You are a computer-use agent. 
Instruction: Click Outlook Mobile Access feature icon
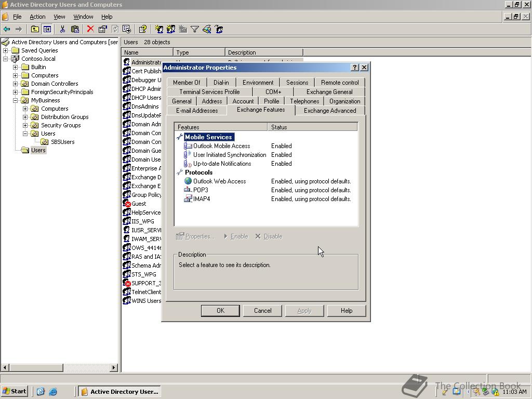click(188, 146)
